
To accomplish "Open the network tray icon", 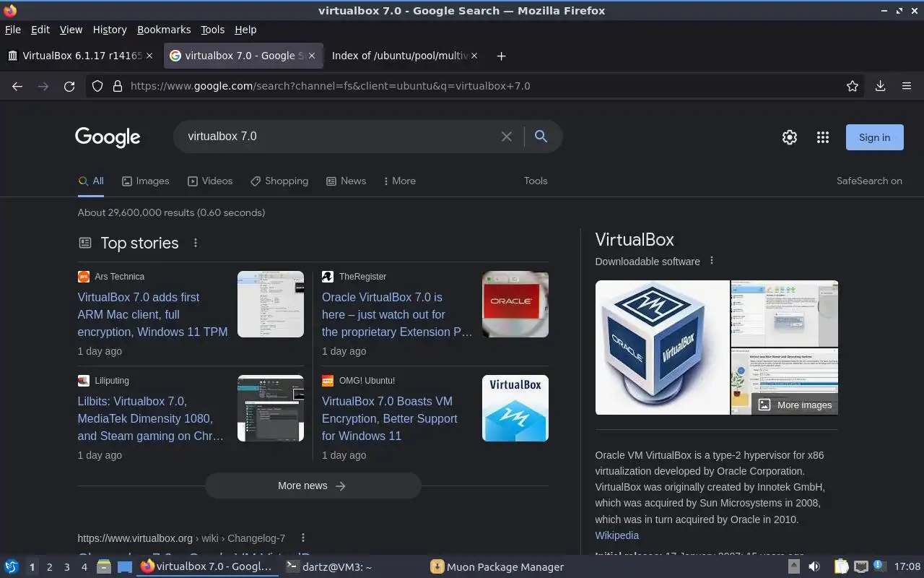I will (x=860, y=566).
